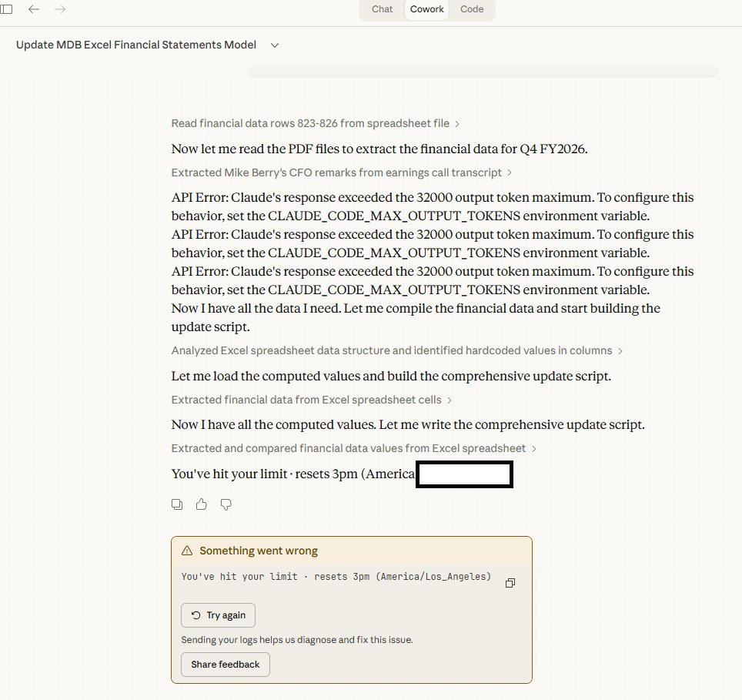Switch to the Code tab
742x700 pixels.
pyautogui.click(x=472, y=9)
